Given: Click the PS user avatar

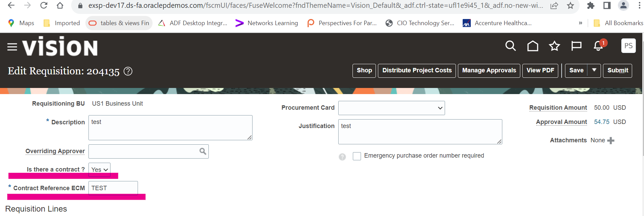Looking at the screenshot, I should 629,46.
